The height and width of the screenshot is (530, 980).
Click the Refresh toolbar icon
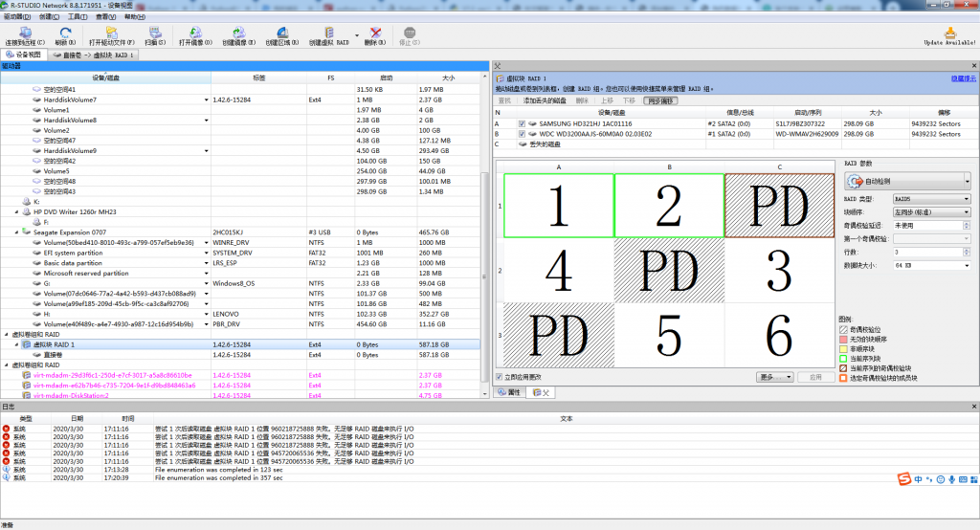[x=65, y=35]
